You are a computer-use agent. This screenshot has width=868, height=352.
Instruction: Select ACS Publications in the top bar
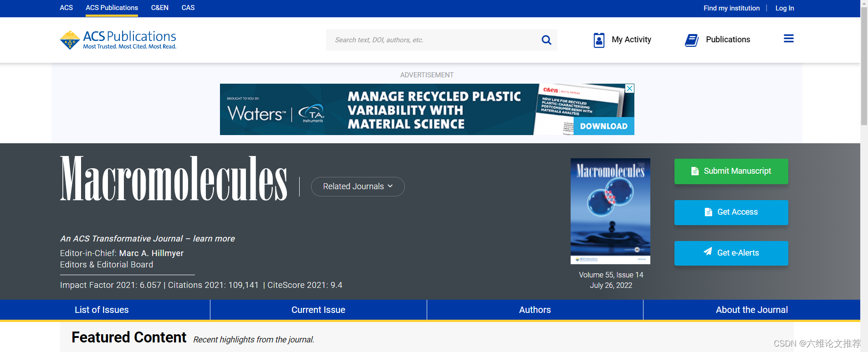pos(112,8)
